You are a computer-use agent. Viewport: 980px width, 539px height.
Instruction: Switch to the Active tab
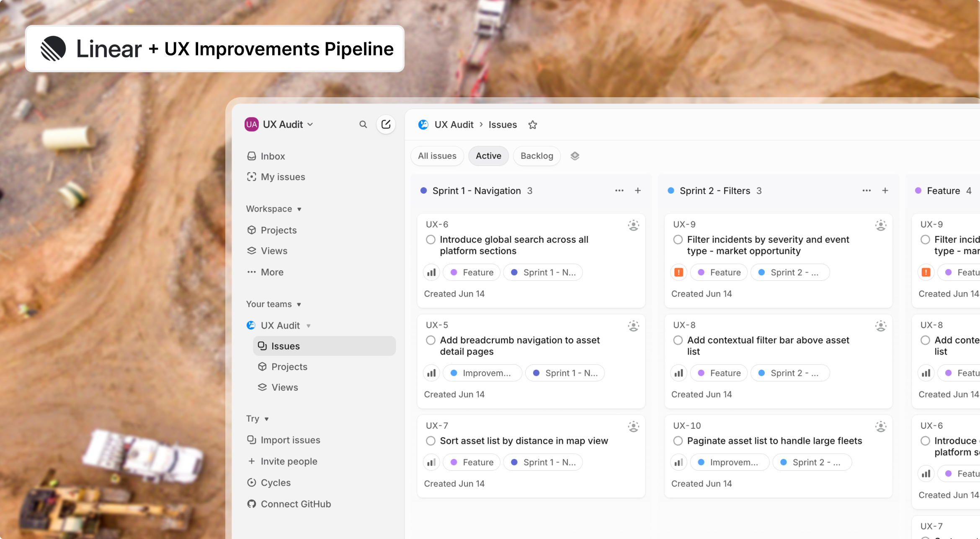pyautogui.click(x=488, y=156)
